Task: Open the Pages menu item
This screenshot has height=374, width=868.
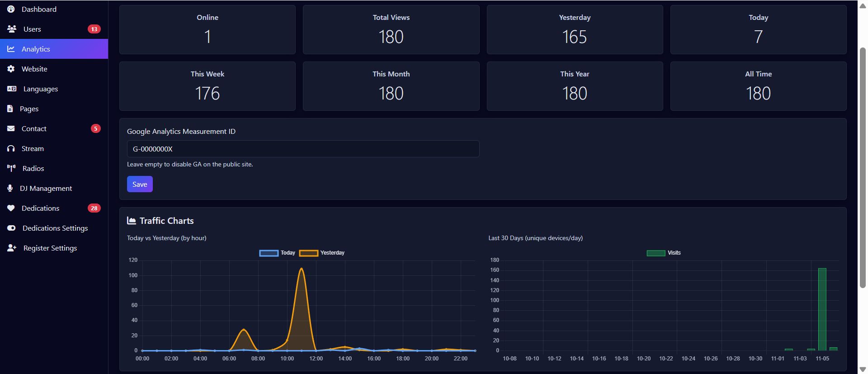Action: [29, 109]
